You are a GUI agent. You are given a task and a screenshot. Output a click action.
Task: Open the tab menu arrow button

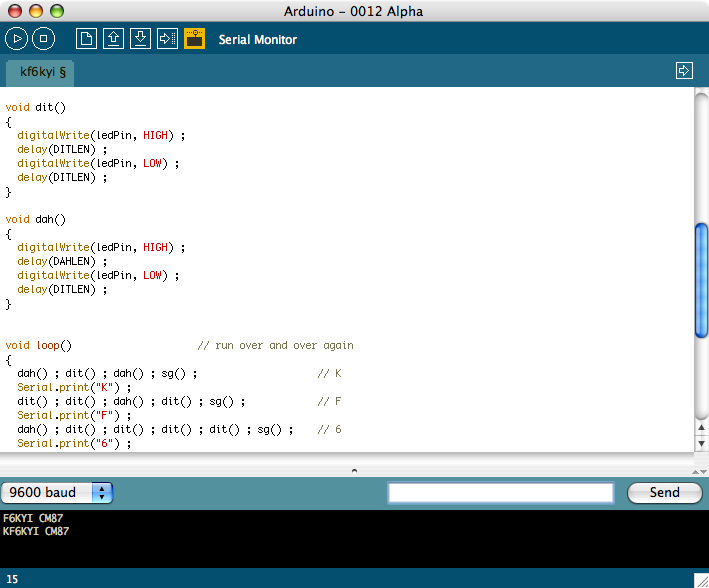(684, 71)
